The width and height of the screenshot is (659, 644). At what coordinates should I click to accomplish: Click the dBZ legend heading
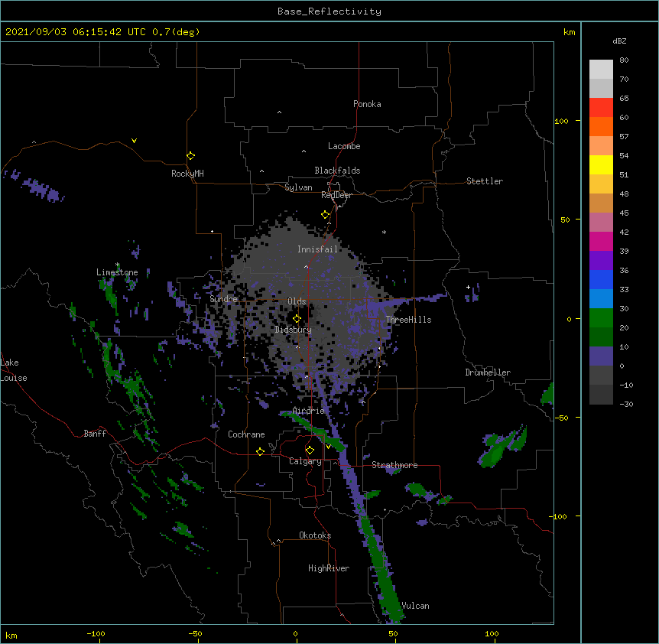pyautogui.click(x=619, y=41)
